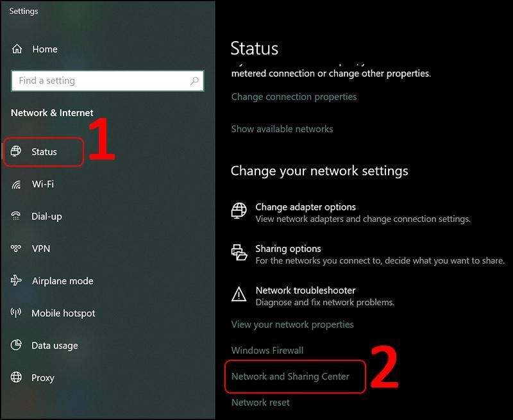Click the search magnifier icon

pos(194,81)
